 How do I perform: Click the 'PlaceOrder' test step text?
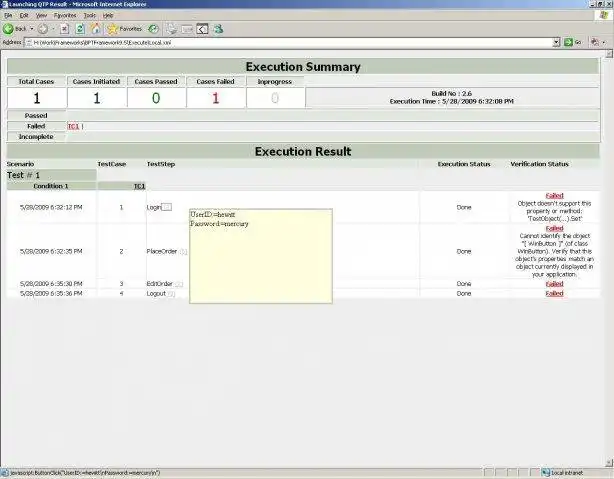tap(162, 251)
